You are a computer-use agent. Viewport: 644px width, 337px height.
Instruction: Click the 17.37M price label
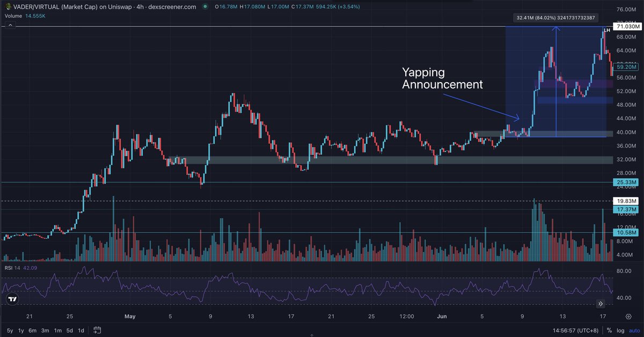[x=627, y=209]
